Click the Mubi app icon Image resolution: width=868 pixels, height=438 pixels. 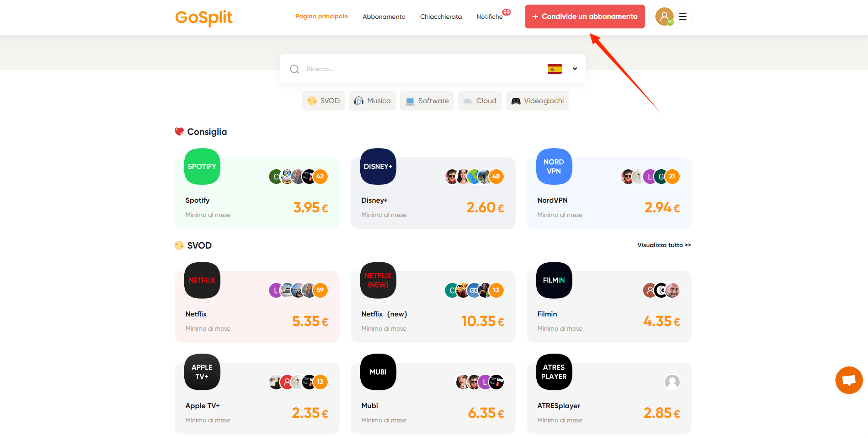[x=378, y=372]
